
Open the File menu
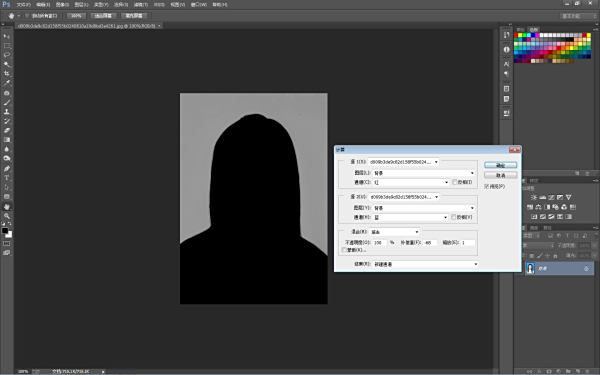(23, 5)
